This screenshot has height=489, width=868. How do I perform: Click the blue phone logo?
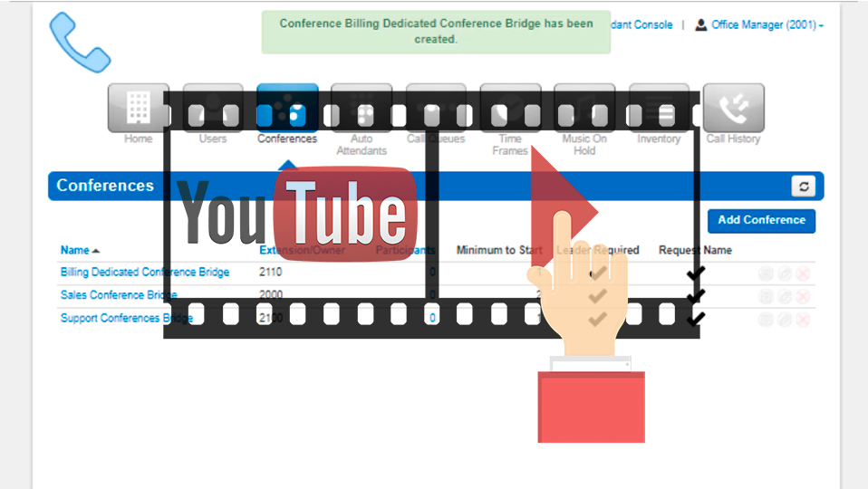(x=80, y=42)
